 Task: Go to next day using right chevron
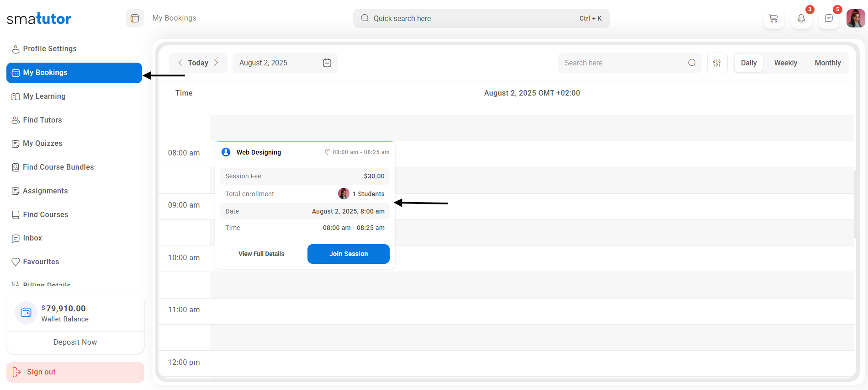click(x=216, y=63)
